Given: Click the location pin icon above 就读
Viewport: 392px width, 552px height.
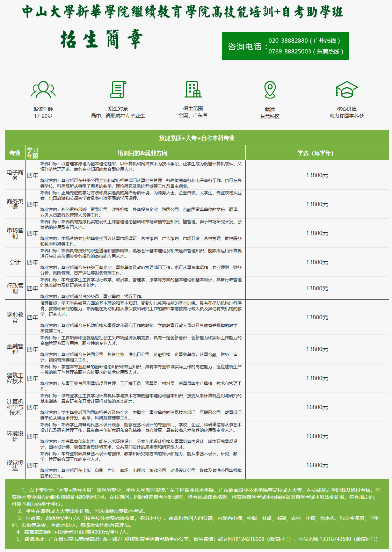Looking at the screenshot, I should coord(270,90).
